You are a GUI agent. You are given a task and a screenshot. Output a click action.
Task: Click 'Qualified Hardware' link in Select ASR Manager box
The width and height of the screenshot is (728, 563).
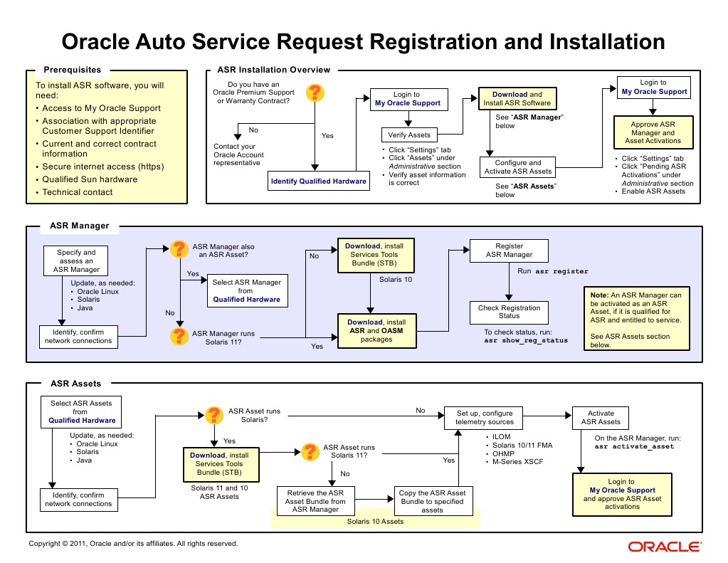tap(246, 300)
